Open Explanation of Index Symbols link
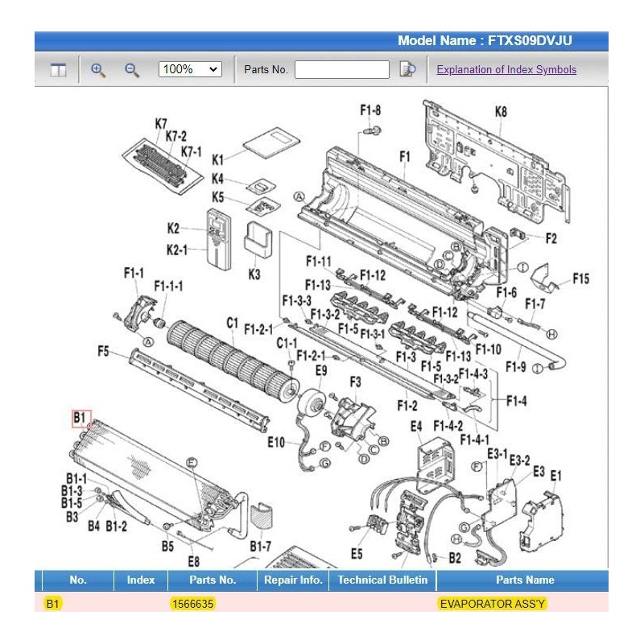This screenshot has width=644, height=644. (506, 69)
